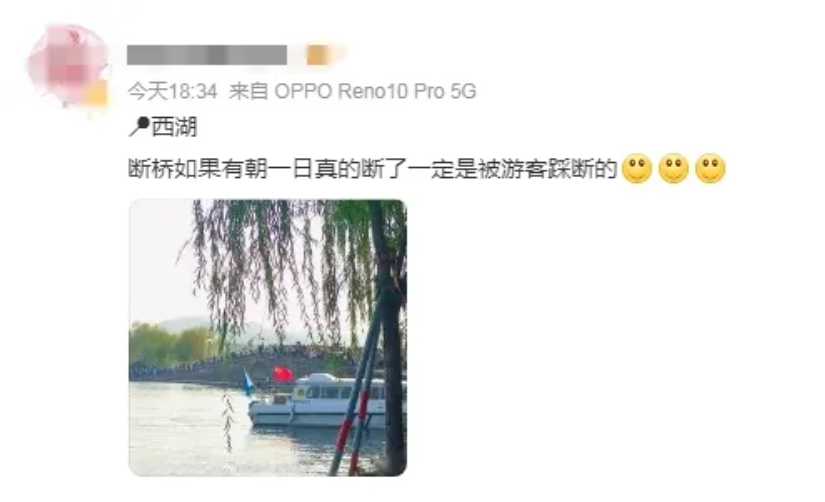Click the post text starting with 断桥如果
Viewport: 825px width, 502px height.
click(x=372, y=169)
